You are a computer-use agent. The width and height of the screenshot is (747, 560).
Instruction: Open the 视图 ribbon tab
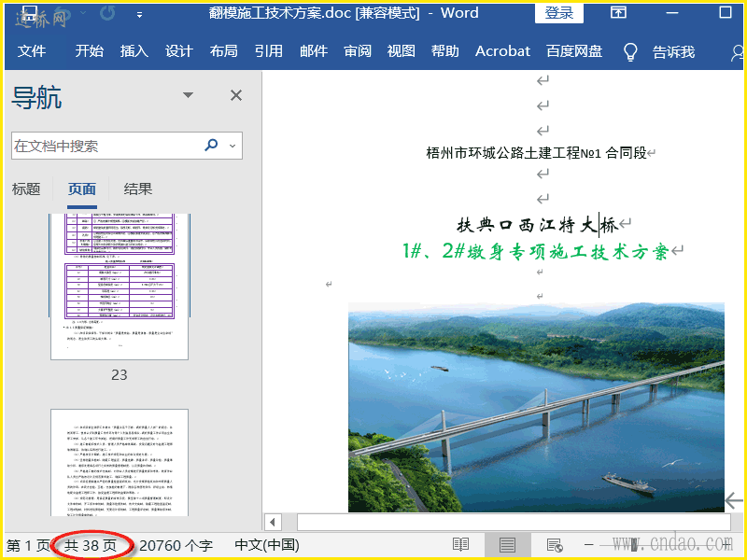pos(401,51)
